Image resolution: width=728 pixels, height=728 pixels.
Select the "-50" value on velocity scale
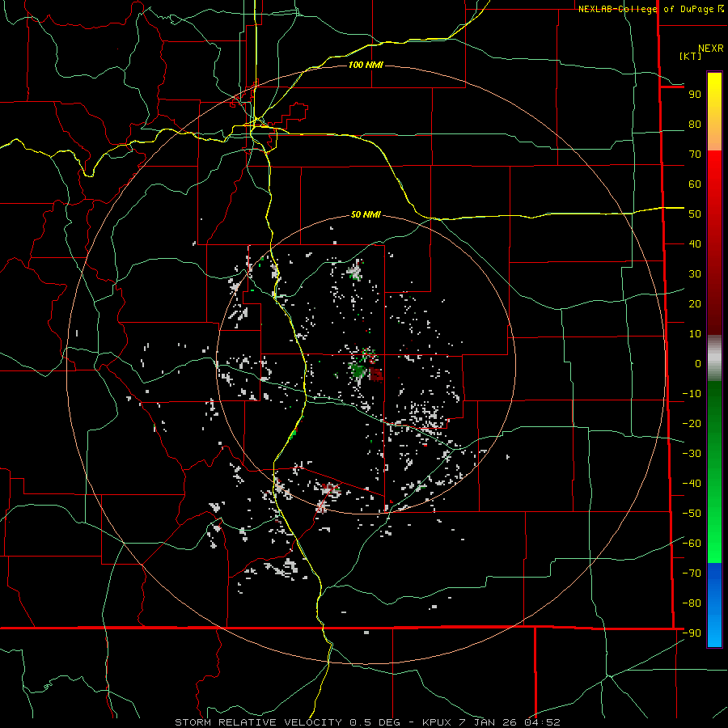(x=692, y=514)
